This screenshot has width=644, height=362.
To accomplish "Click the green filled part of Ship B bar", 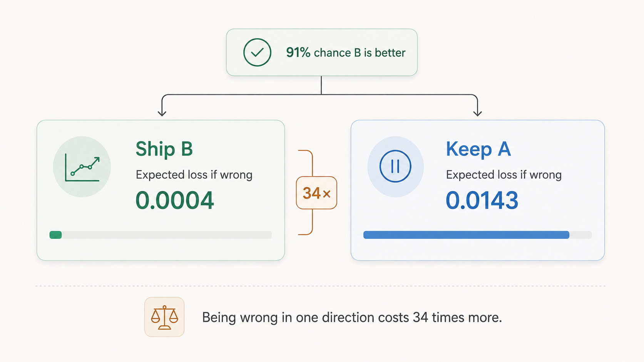I will point(56,235).
